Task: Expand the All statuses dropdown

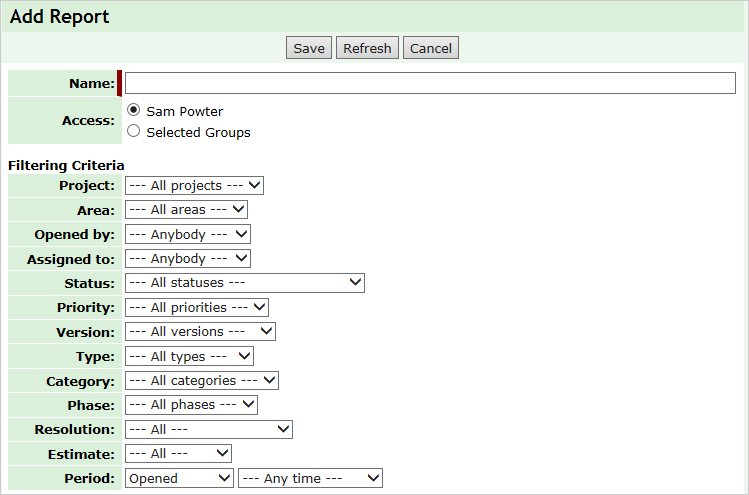Action: (x=245, y=283)
